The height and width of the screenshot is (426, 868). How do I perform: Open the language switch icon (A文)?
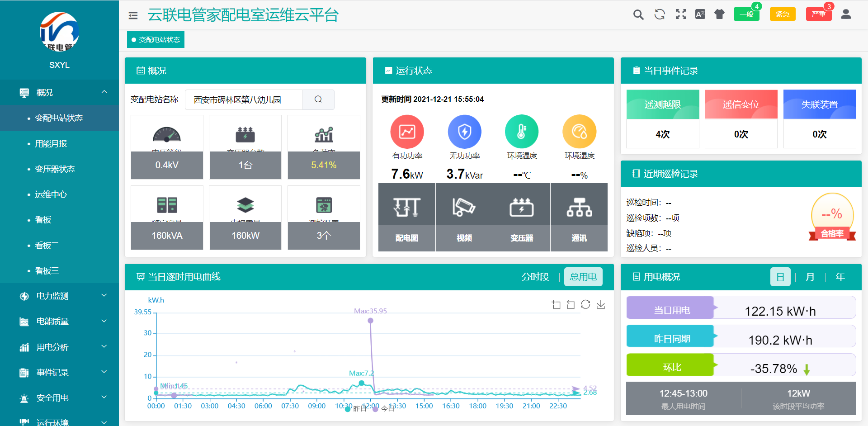[700, 14]
